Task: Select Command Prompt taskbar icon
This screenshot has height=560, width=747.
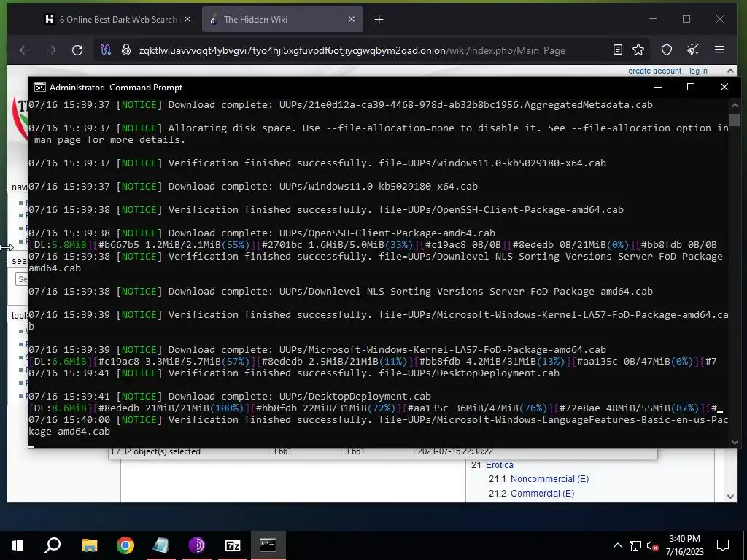Action: pos(268,545)
